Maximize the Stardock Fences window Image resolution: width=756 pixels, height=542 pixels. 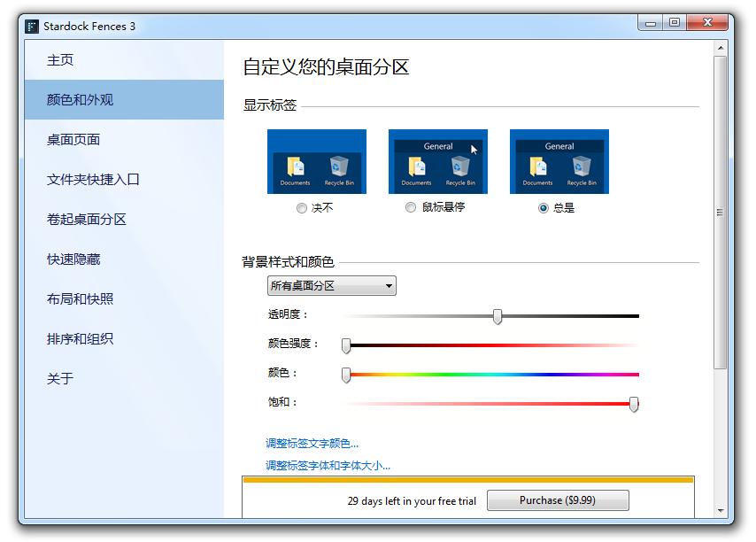pyautogui.click(x=675, y=23)
